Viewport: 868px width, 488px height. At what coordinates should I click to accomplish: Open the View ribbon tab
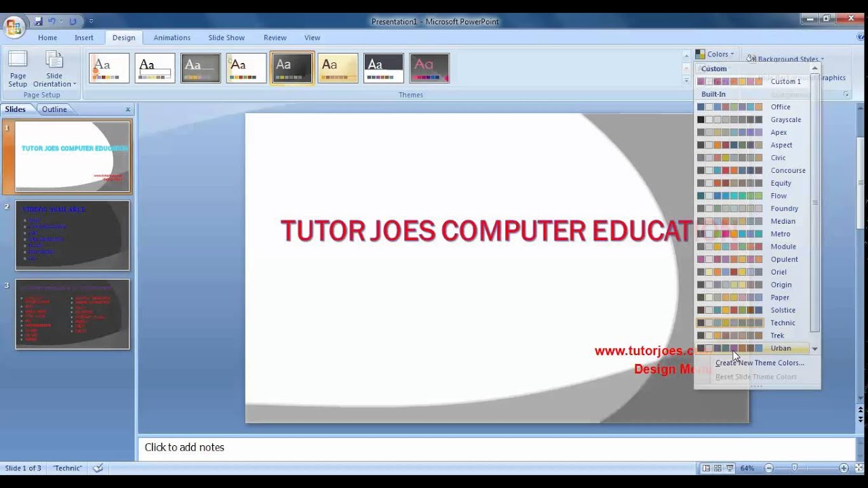(x=312, y=38)
